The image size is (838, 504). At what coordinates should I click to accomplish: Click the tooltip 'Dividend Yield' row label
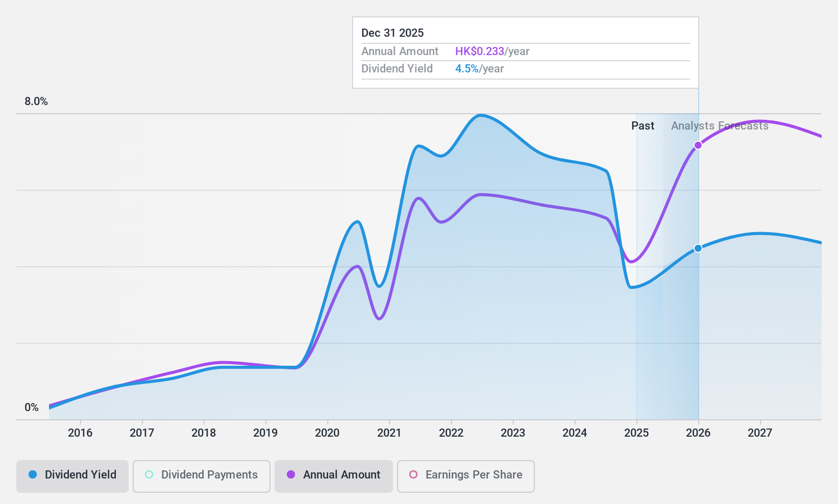coord(397,69)
